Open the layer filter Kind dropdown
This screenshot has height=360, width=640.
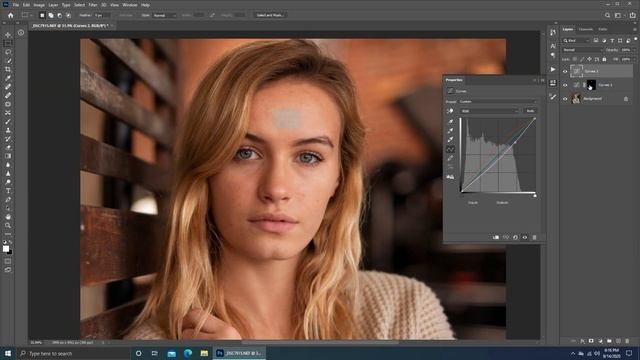(x=576, y=40)
